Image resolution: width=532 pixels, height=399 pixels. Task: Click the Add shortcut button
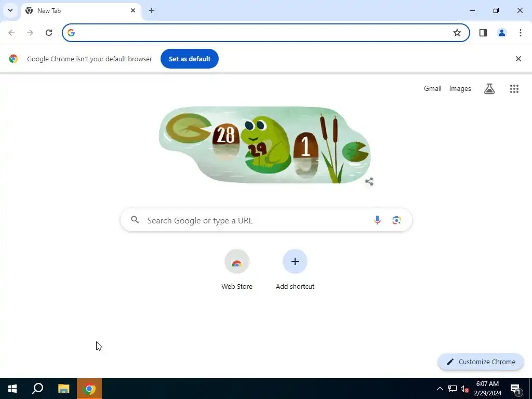[295, 270]
